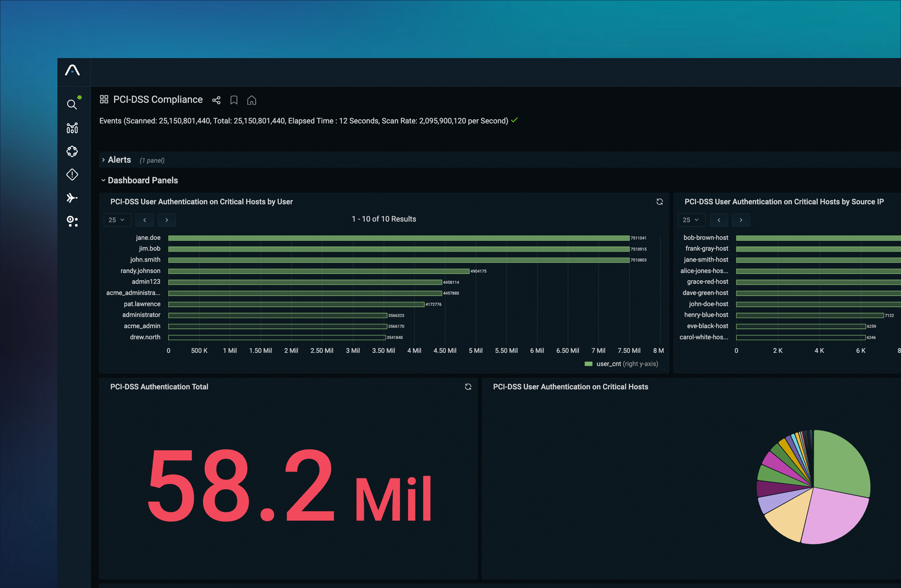Toggle the user_cnt legend swatch
This screenshot has width=901, height=588.
[x=588, y=364]
